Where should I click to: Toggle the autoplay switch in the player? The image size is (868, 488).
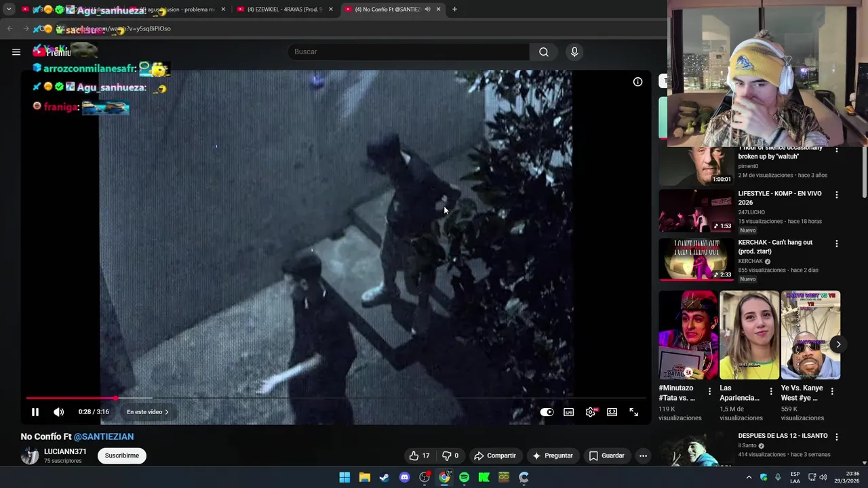[x=547, y=412]
